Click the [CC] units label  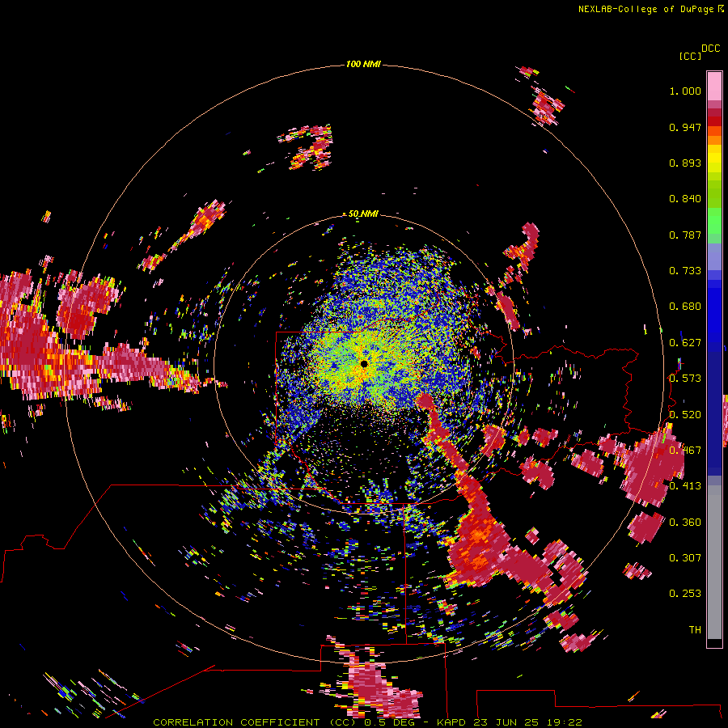(690, 56)
